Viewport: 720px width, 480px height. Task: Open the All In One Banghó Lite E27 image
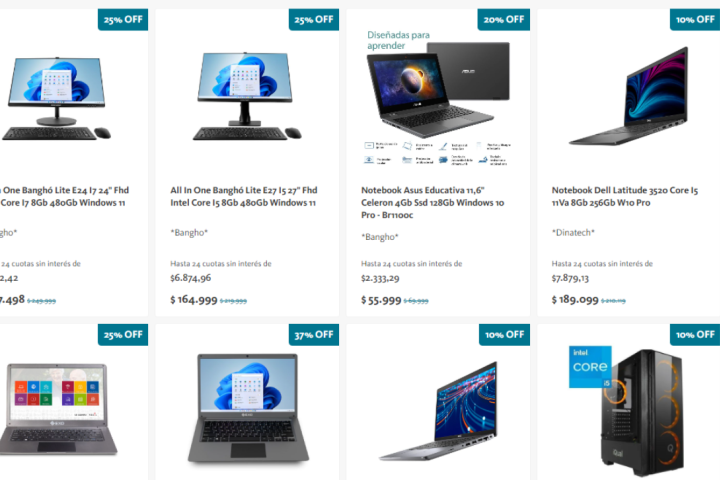pyautogui.click(x=247, y=96)
